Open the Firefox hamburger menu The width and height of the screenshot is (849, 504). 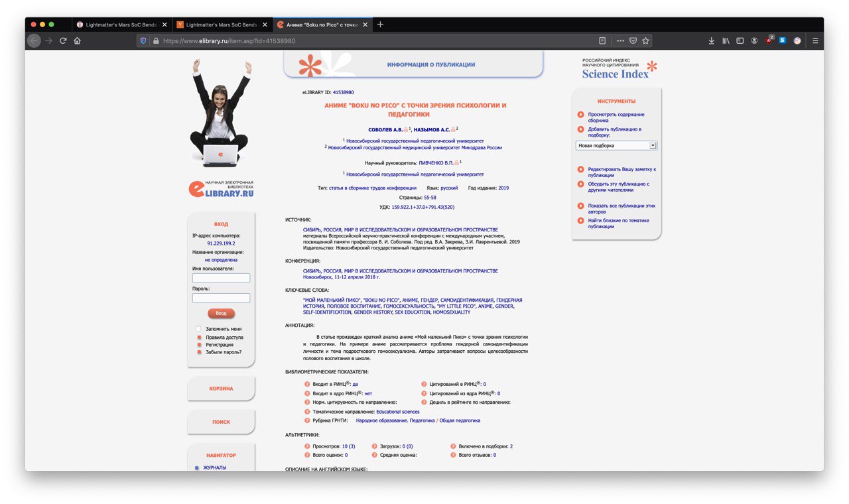point(815,40)
